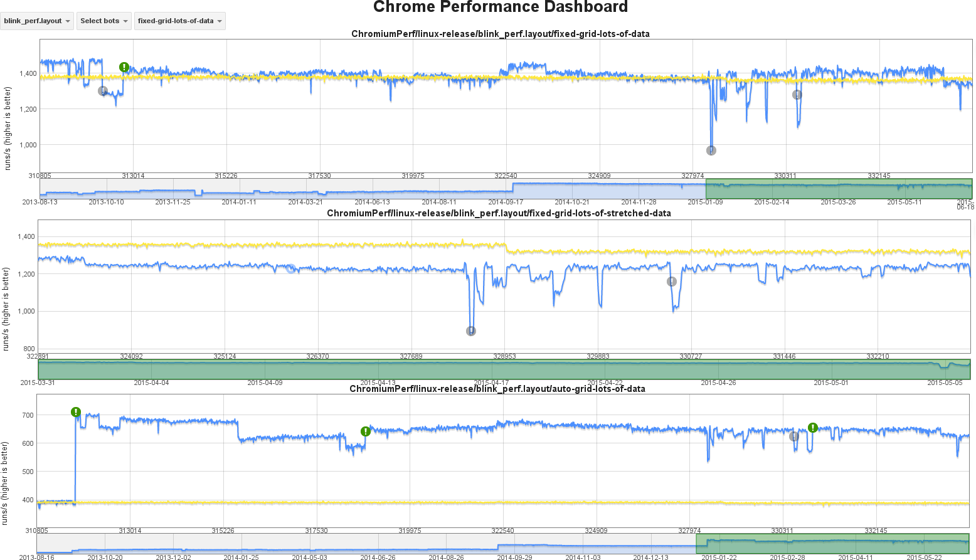Click revision label '325124' under stretched-data chart
This screenshot has width=976, height=560.
[225, 356]
